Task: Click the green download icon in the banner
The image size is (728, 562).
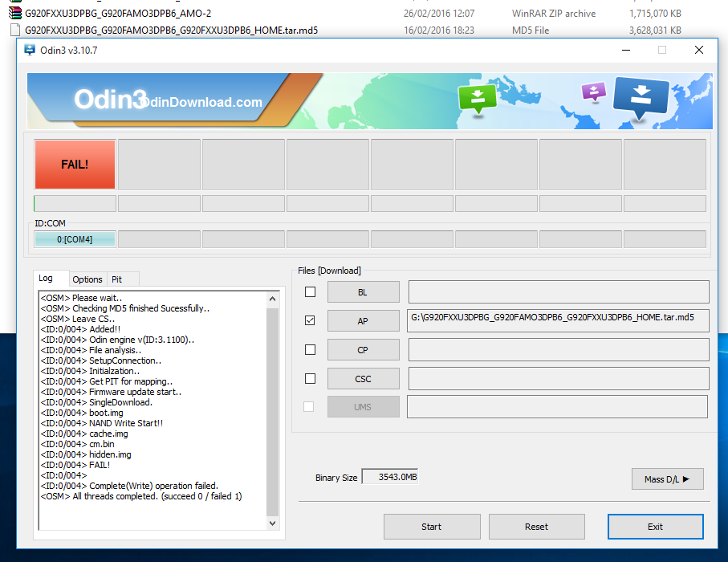Action: (477, 98)
